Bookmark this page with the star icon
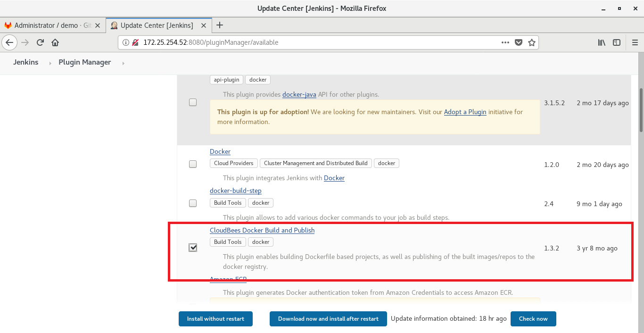Image resolution: width=644 pixels, height=333 pixels. 532,42
